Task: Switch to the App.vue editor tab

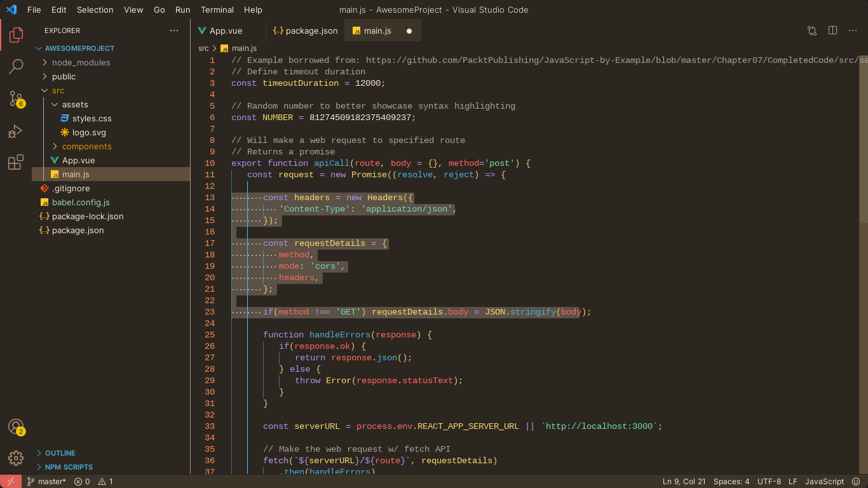Action: coord(229,30)
